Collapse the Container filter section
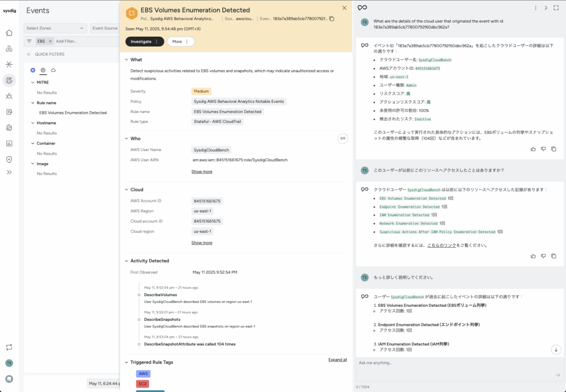Screen dimensions: 566x392 pyautogui.click(x=33, y=143)
